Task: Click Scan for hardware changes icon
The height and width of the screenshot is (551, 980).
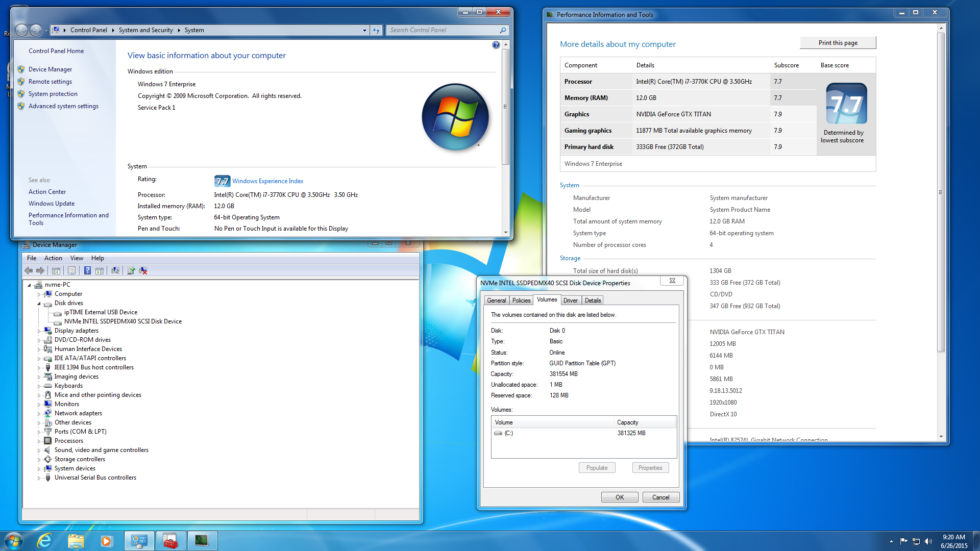Action: pos(115,271)
